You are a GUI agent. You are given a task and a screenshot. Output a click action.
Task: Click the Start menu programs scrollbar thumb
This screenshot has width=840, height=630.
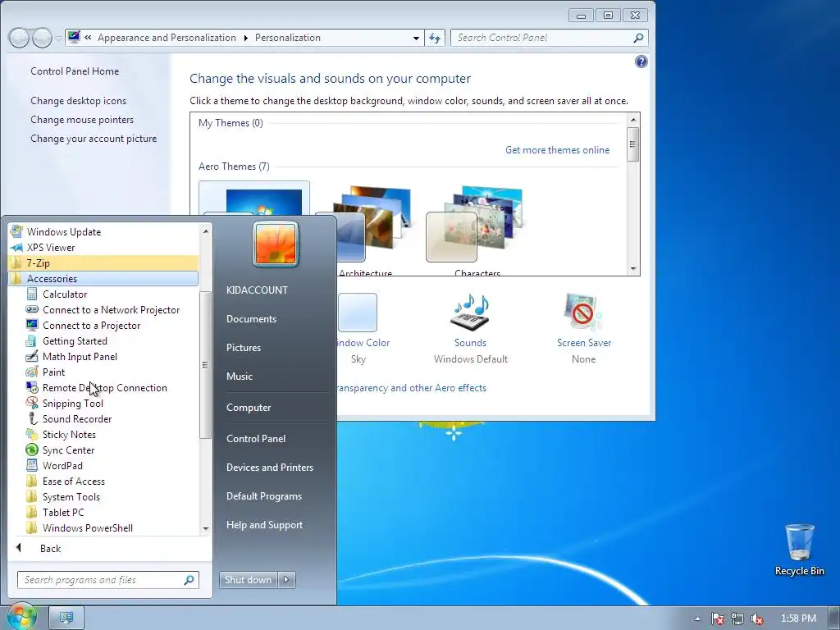(204, 365)
